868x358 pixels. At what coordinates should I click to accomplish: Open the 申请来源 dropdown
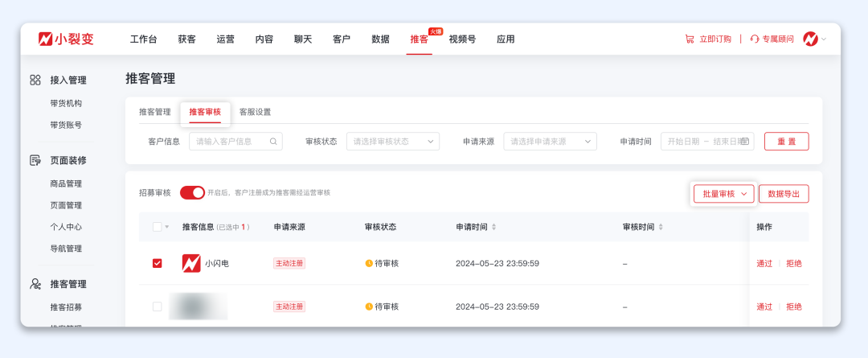pyautogui.click(x=551, y=142)
